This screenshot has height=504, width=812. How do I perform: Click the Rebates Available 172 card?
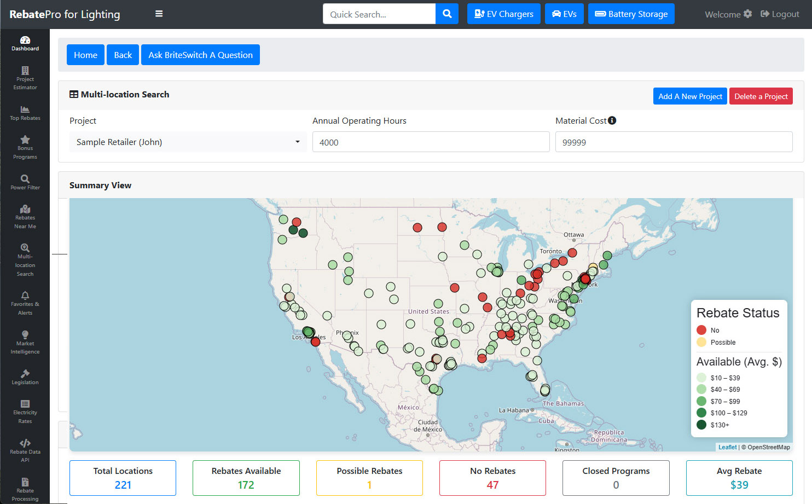pos(246,478)
